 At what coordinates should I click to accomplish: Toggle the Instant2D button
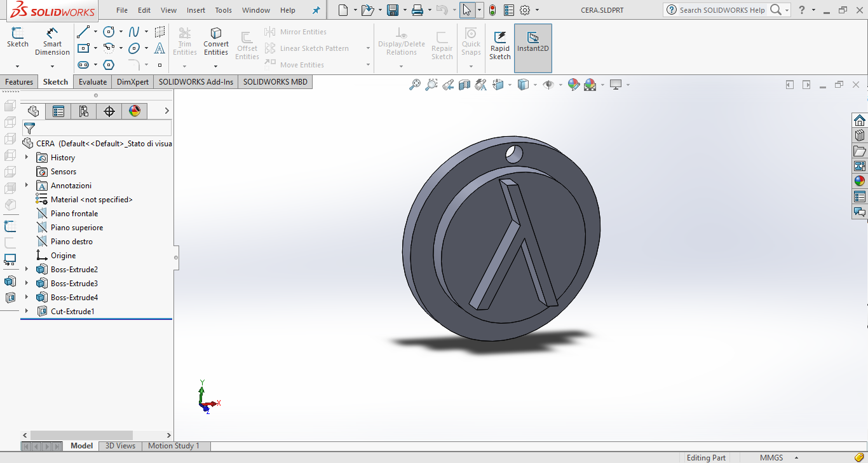pos(533,48)
